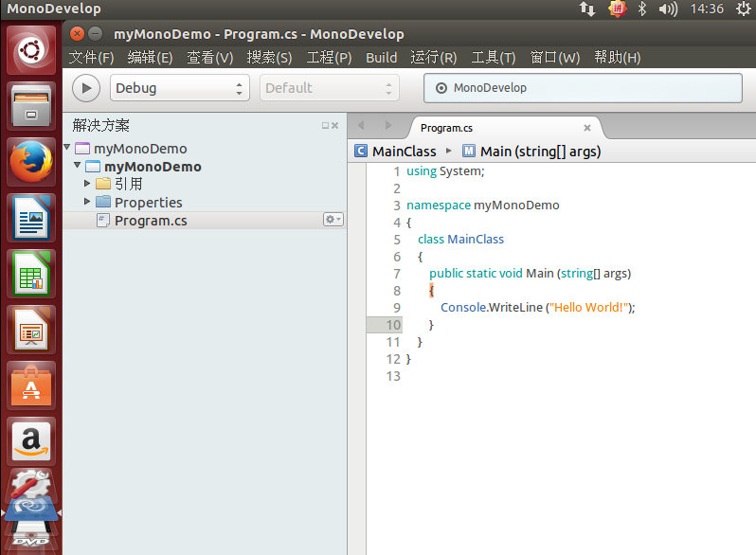Click the "using System;" line
The height and width of the screenshot is (555, 756).
(445, 171)
